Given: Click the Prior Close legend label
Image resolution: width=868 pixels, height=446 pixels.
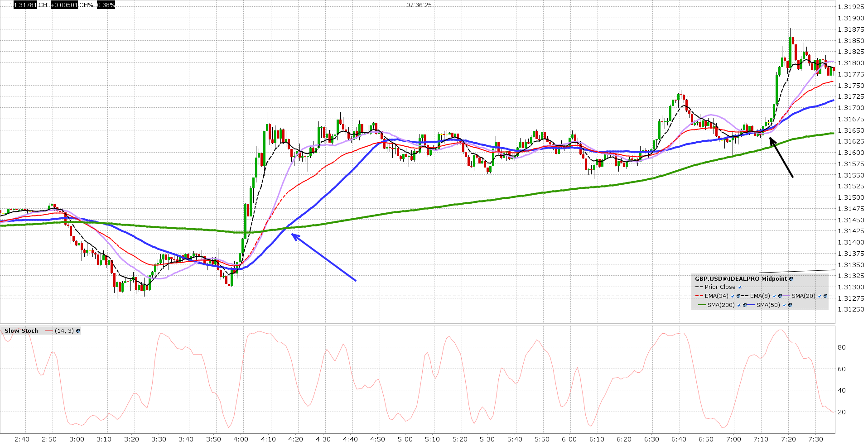Looking at the screenshot, I should pyautogui.click(x=720, y=287).
